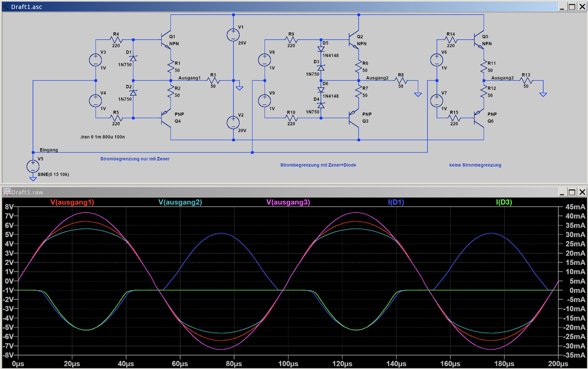Click voltage source V9 symbol
Screen dimensions: 588x369
265,100
